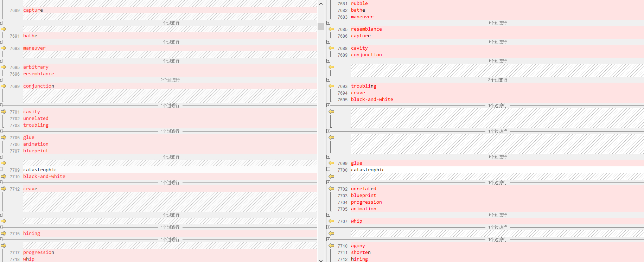Click the left pane vertical scrollbar thumb
This screenshot has height=262, width=644.
point(321,26)
